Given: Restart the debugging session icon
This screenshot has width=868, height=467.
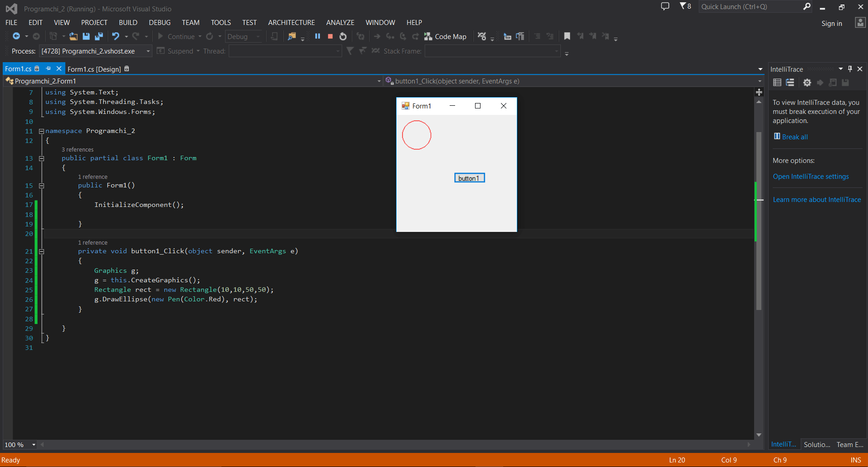Looking at the screenshot, I should pyautogui.click(x=343, y=36).
